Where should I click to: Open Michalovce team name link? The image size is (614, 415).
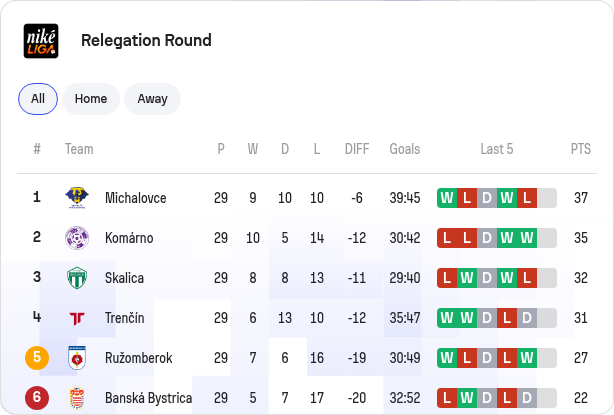[135, 198]
